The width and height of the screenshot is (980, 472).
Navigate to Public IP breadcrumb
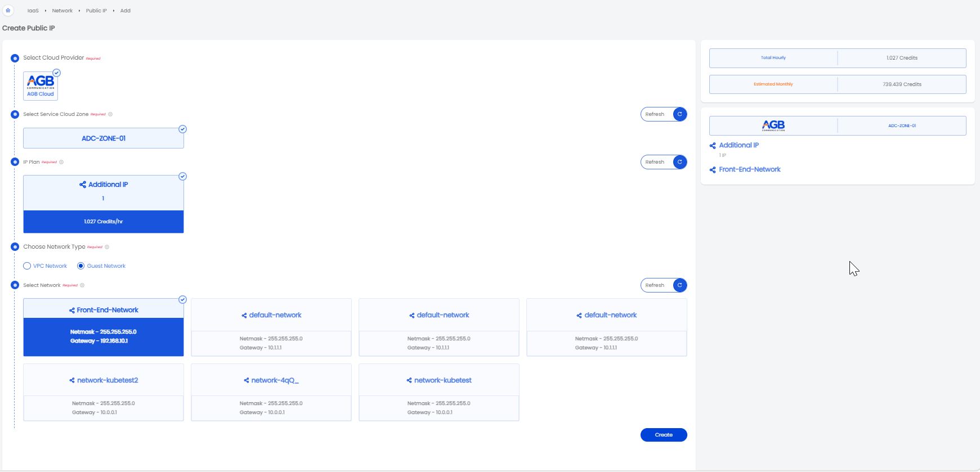pyautogui.click(x=96, y=11)
